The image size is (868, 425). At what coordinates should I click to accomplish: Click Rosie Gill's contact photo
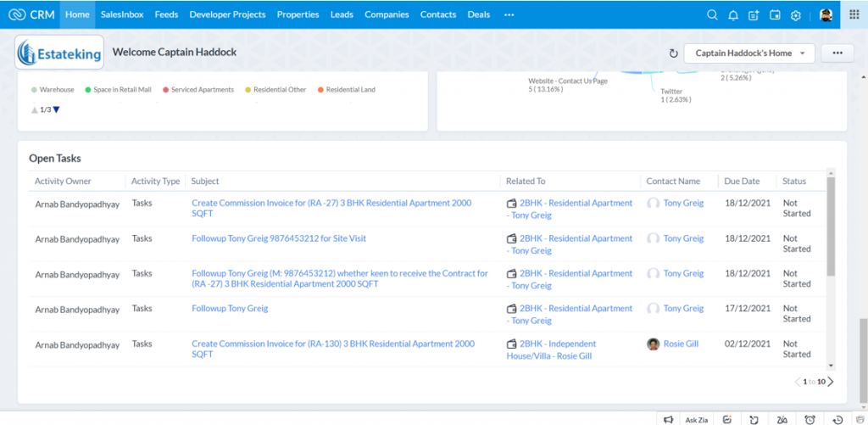pyautogui.click(x=654, y=344)
